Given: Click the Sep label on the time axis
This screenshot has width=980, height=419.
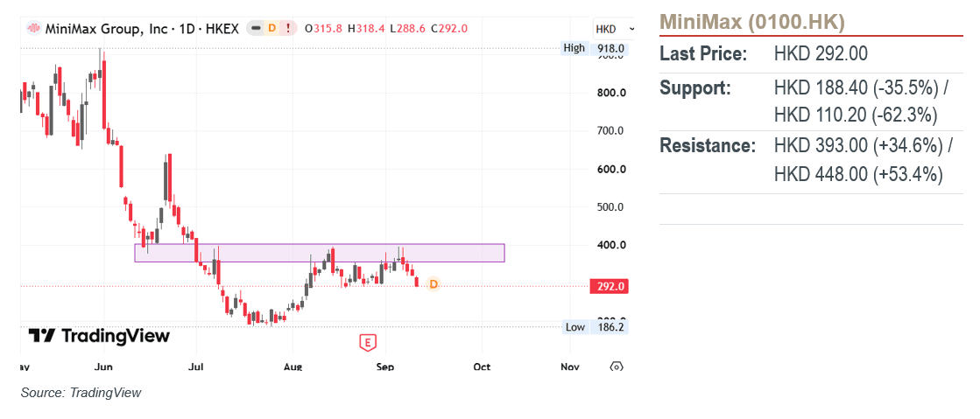Looking at the screenshot, I should coord(385,367).
